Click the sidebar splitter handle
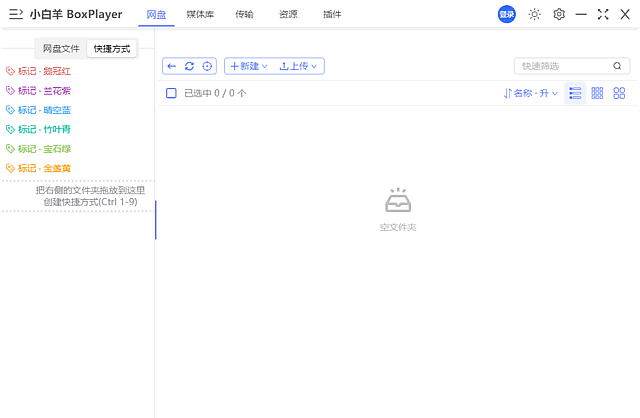Image resolution: width=640 pixels, height=418 pixels. pyautogui.click(x=156, y=220)
